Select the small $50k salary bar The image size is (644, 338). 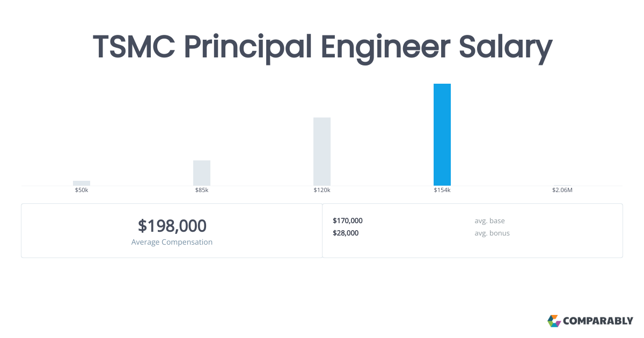pyautogui.click(x=82, y=183)
